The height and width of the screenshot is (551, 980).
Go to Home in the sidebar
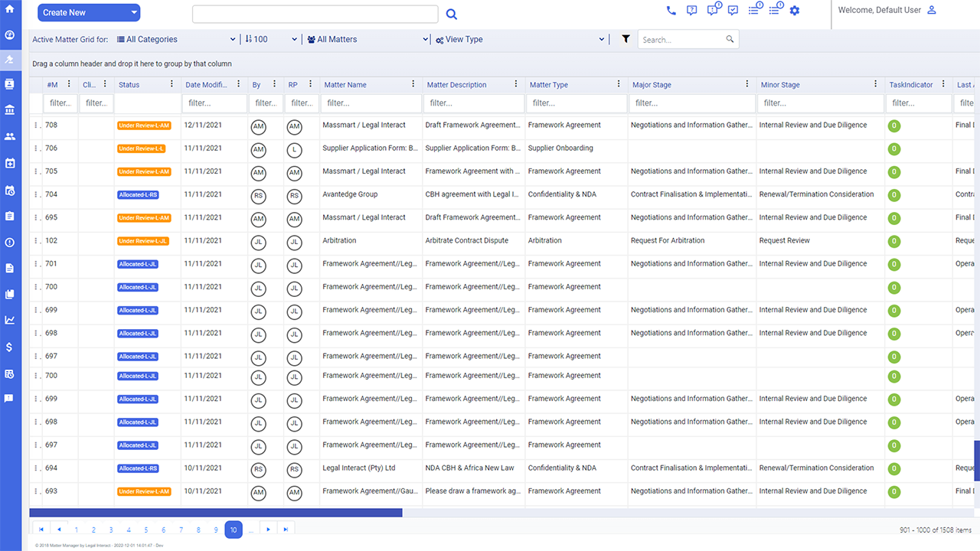tap(10, 9)
